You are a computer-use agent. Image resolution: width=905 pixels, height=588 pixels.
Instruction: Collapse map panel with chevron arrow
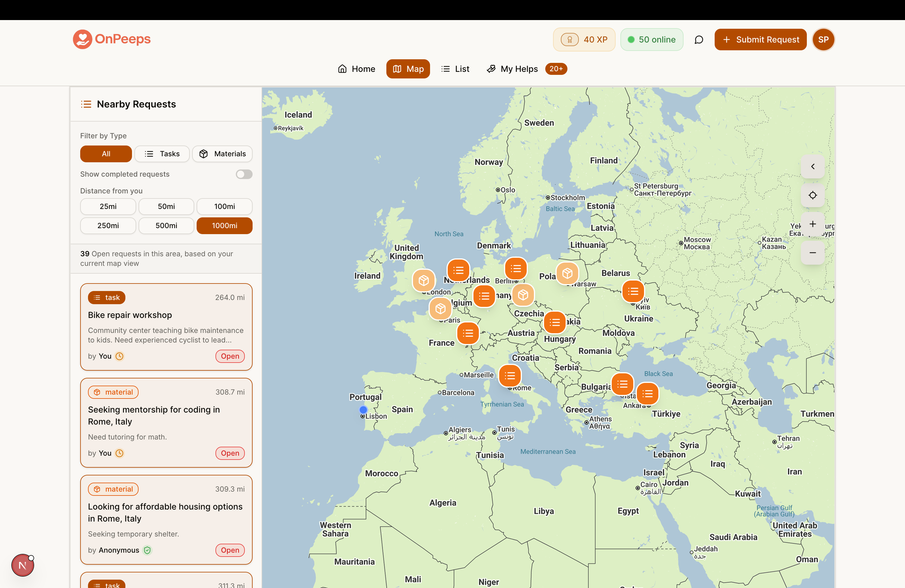click(x=812, y=166)
